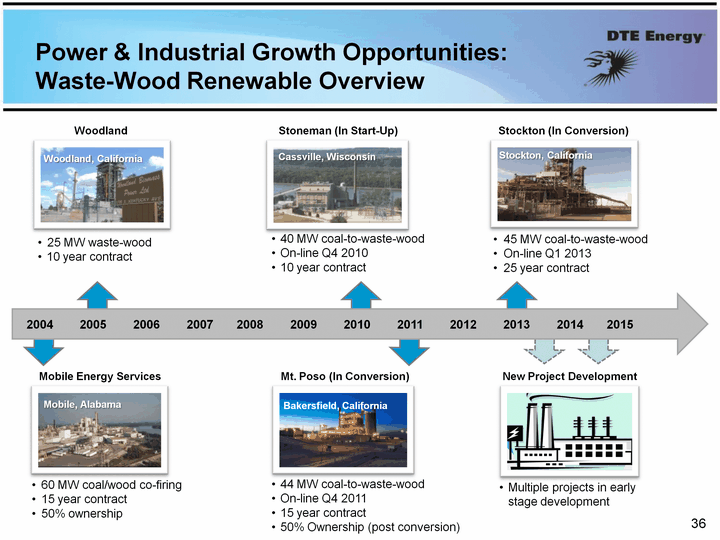
Task: Select the Woodland, California photo
Action: pos(101,186)
